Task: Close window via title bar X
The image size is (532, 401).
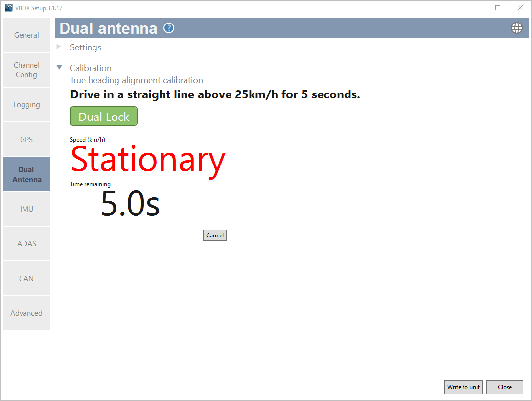Action: coord(520,8)
